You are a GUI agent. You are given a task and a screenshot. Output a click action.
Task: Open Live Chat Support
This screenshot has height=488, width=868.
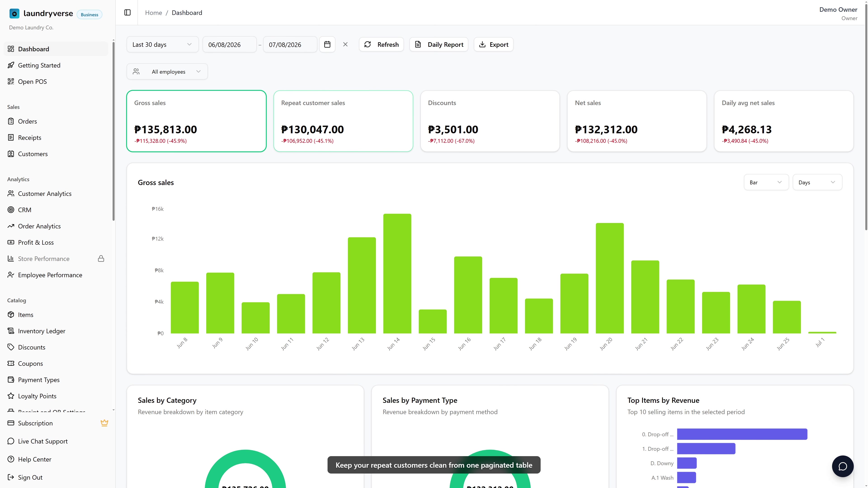(56, 441)
